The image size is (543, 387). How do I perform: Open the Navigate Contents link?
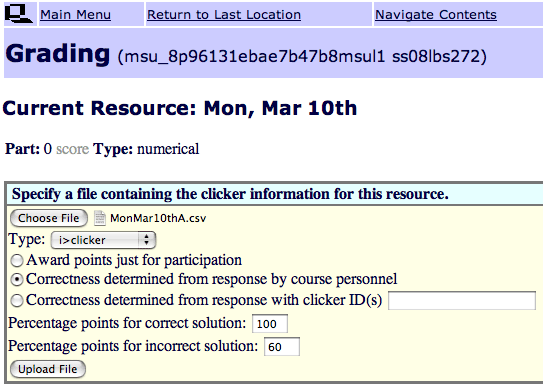(436, 15)
